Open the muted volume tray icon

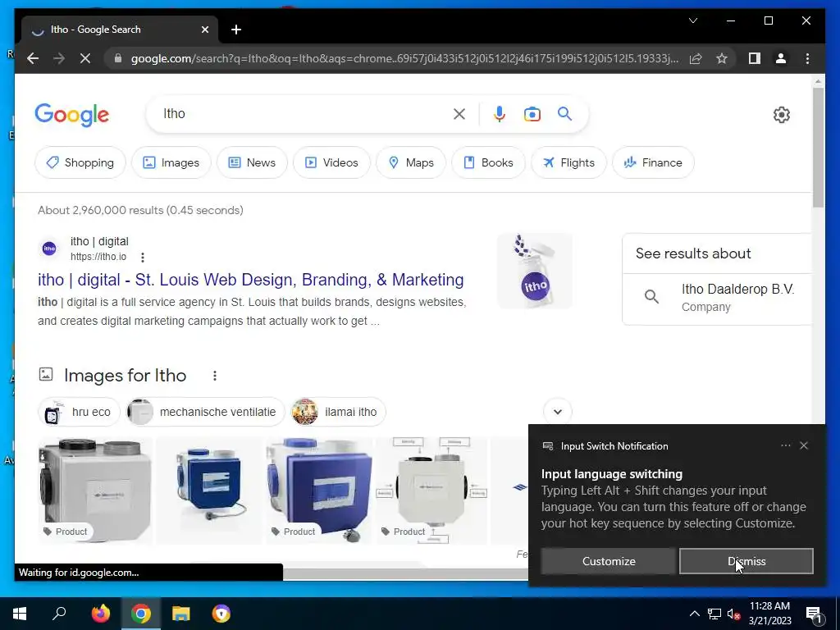[733, 614]
